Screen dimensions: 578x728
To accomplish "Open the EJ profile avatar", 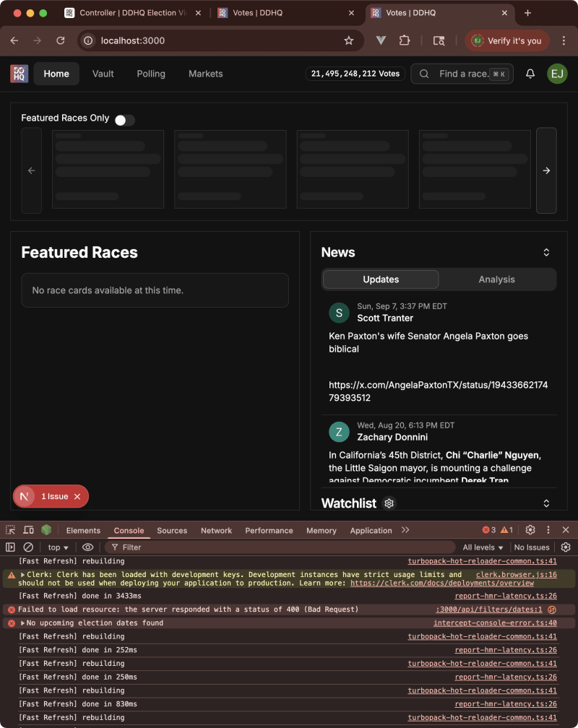I will point(557,73).
